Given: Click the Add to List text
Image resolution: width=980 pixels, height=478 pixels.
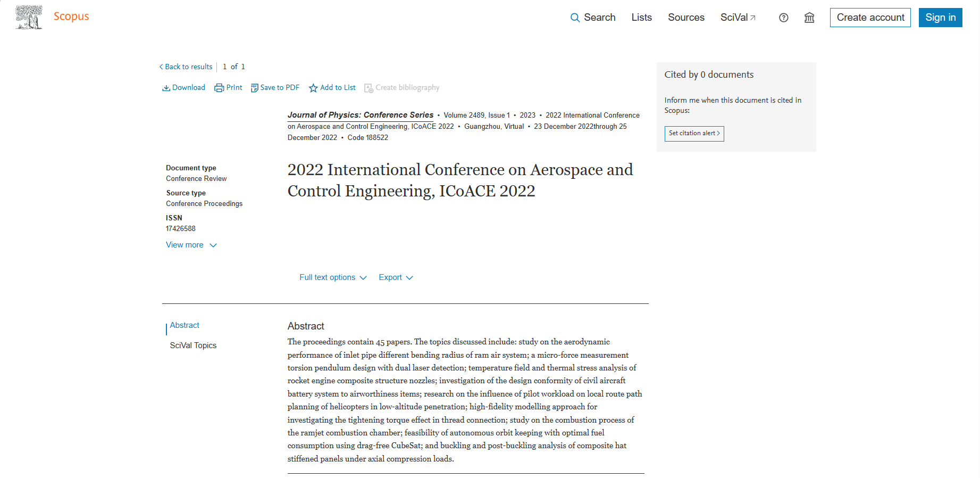Looking at the screenshot, I should [x=338, y=87].
